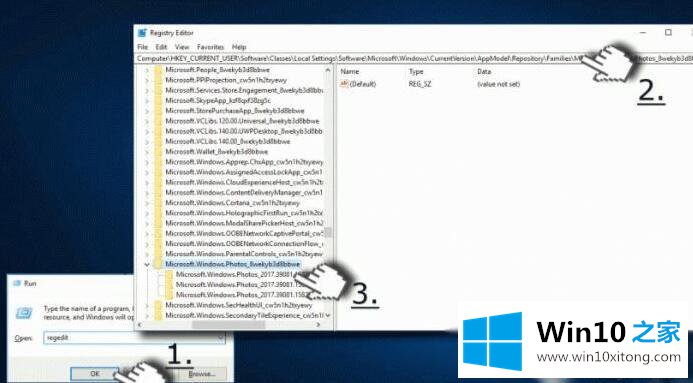The image size is (693, 383).
Task: Click folder icon of Microsoft.People key
Action: tap(159, 70)
